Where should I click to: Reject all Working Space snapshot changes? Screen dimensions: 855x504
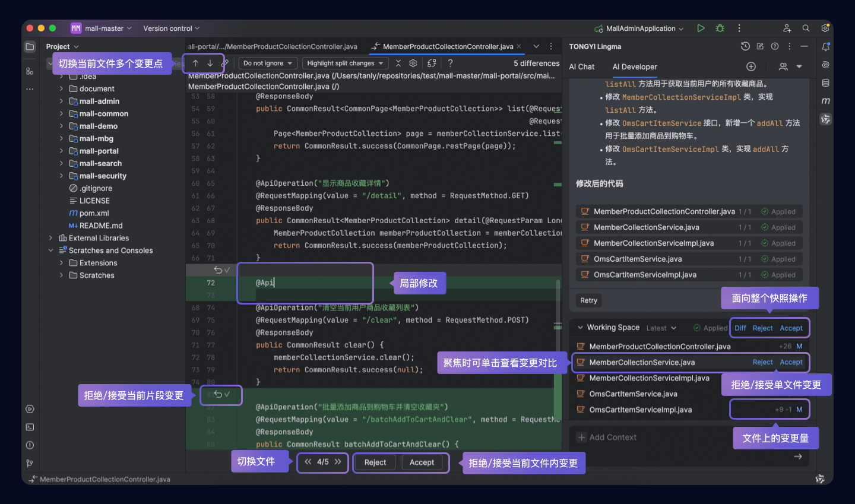pos(762,328)
